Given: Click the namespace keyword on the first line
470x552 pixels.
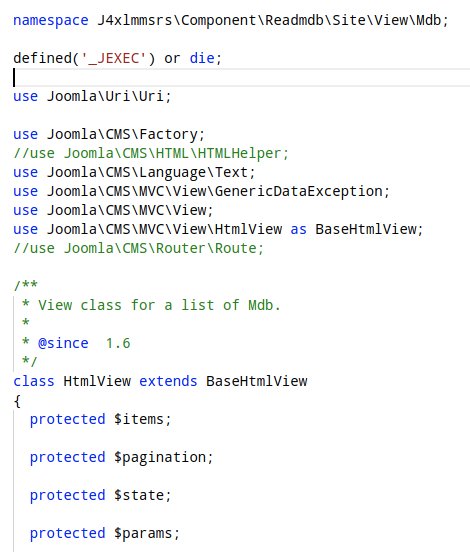Looking at the screenshot, I should pyautogui.click(x=51, y=20).
